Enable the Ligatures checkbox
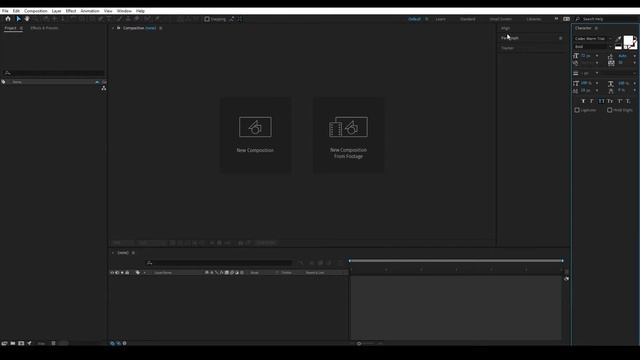Screen dimensions: 640x360 (x=577, y=110)
